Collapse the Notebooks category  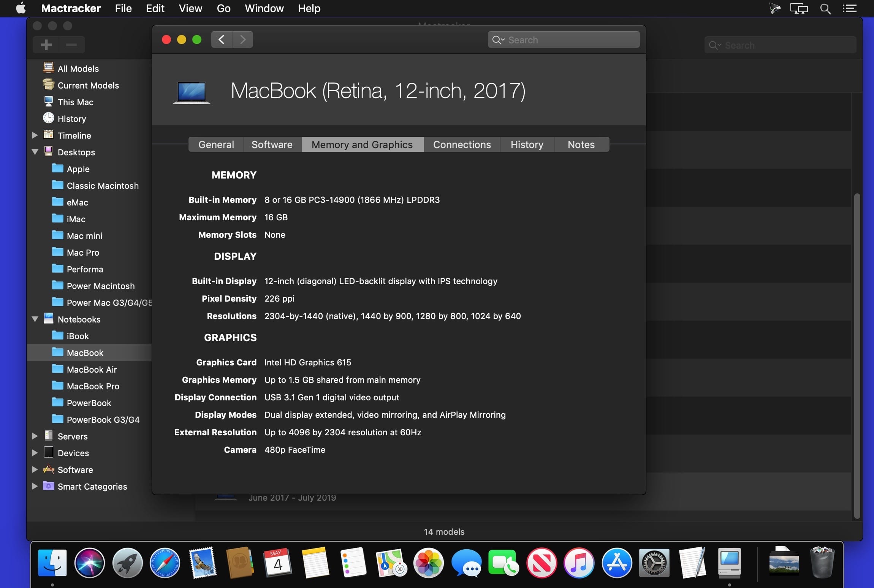[35, 319]
